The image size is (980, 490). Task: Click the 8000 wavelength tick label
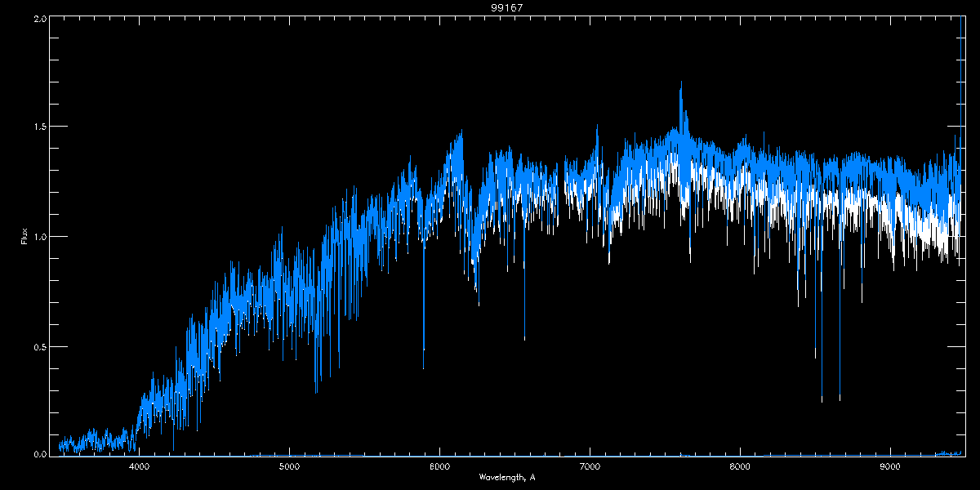tap(740, 467)
